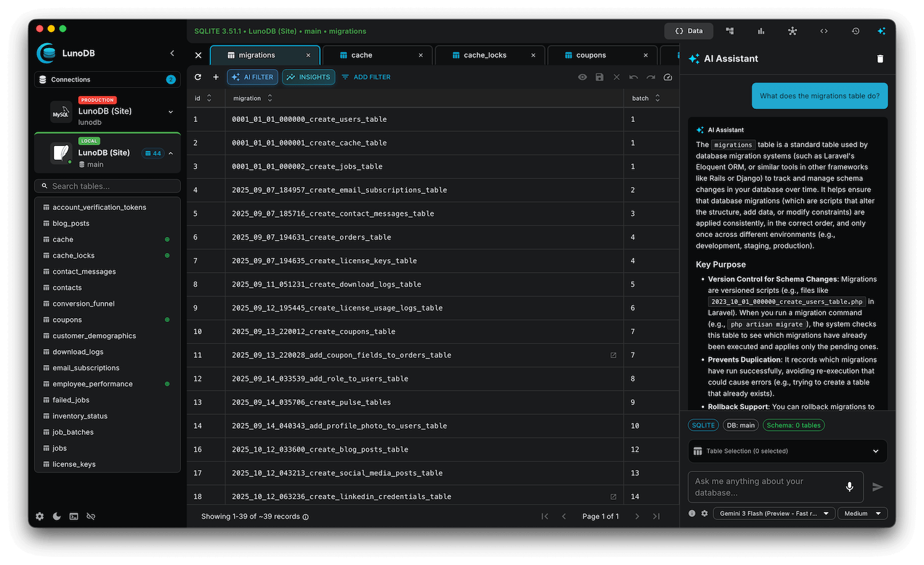Close the coupons tab
Viewport: 924px width, 565px height.
(x=646, y=55)
